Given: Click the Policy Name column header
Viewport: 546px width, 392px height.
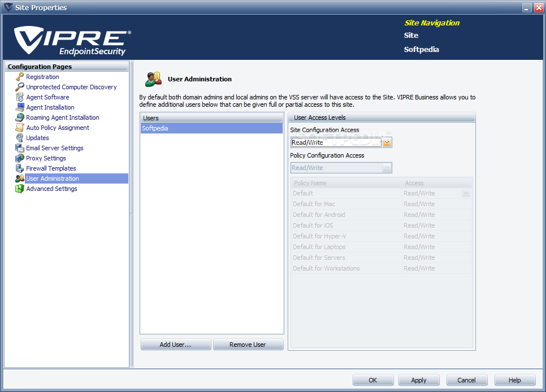Looking at the screenshot, I should [346, 183].
